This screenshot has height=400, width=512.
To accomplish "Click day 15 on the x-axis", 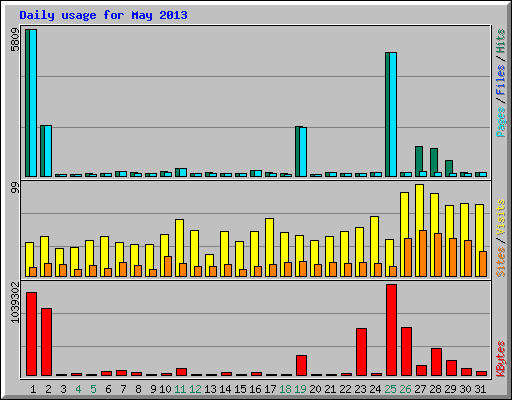I will tap(240, 389).
